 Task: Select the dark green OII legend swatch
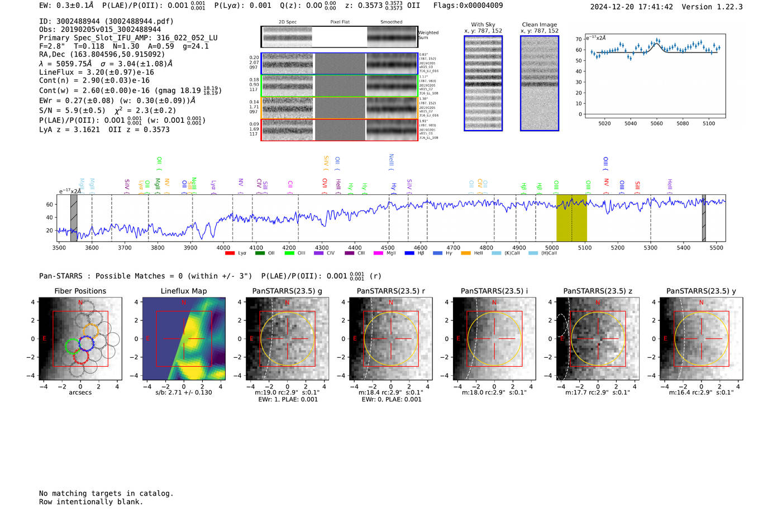260,253
